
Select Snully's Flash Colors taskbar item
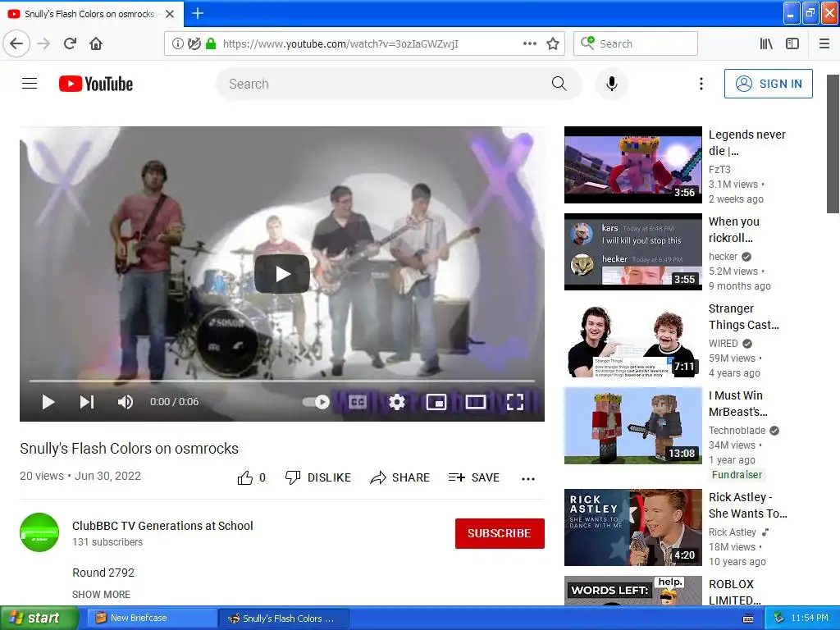point(284,619)
